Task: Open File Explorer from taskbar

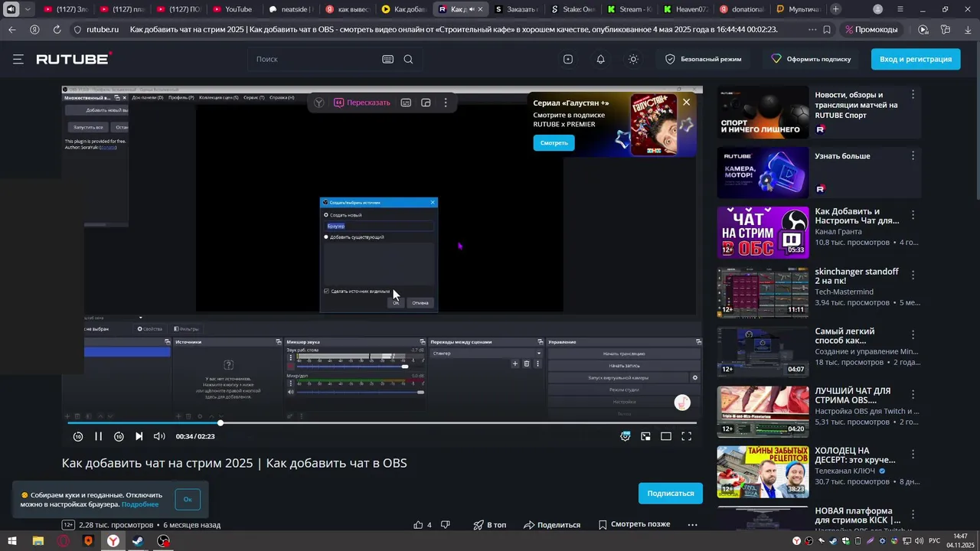Action: [x=38, y=541]
